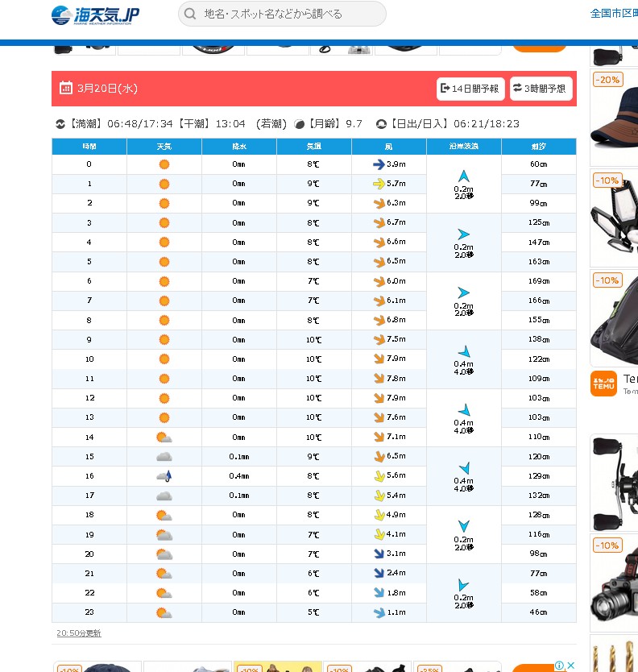Click the orange TEMU logo in sidebar ad

tap(604, 384)
